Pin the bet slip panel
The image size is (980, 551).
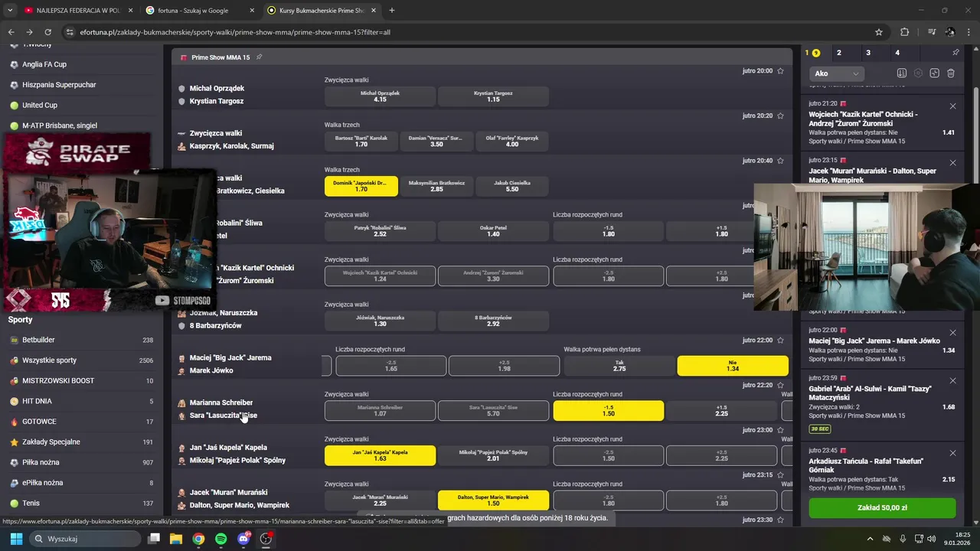(955, 53)
